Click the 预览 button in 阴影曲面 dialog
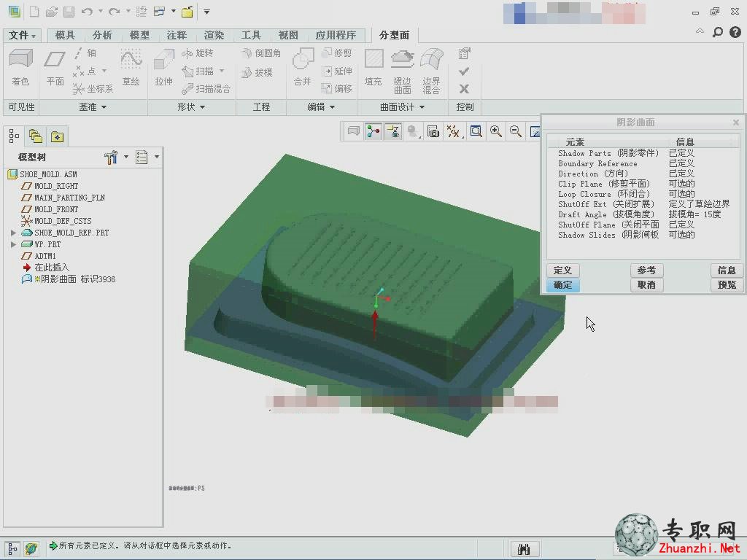The height and width of the screenshot is (560, 747). click(727, 285)
